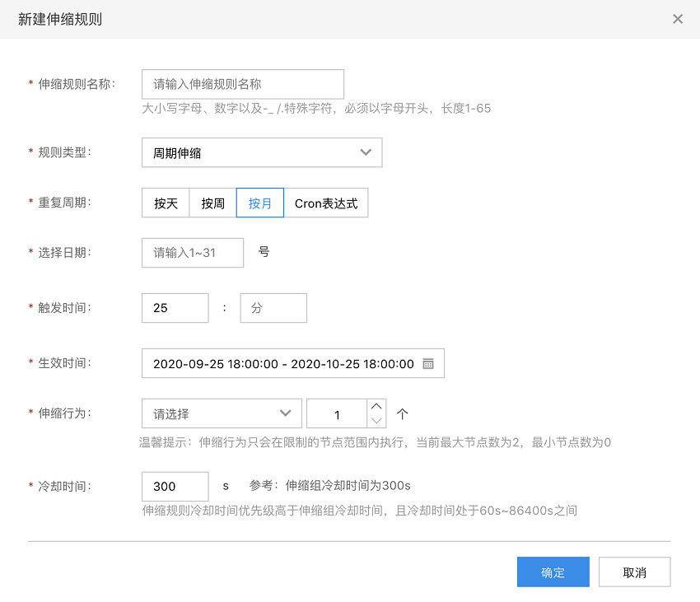Expand the 规则类型 dropdown chevron
Image resolution: width=700 pixels, height=602 pixels.
[366, 152]
